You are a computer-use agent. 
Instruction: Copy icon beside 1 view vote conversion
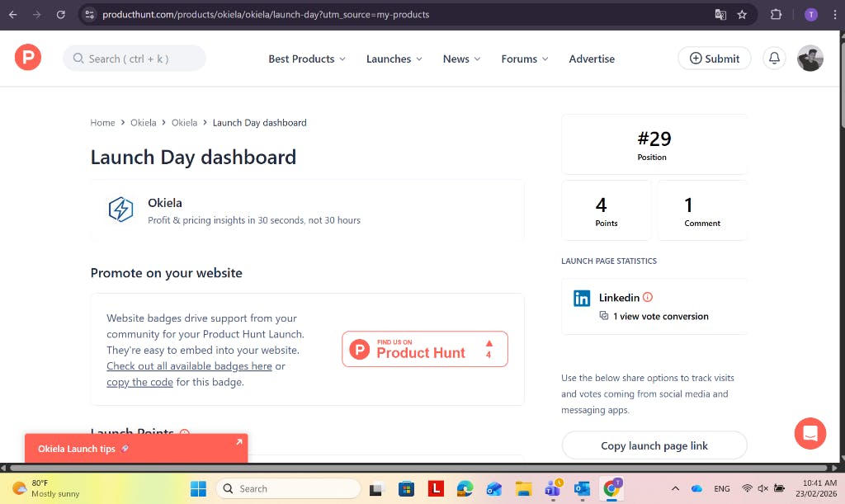604,316
